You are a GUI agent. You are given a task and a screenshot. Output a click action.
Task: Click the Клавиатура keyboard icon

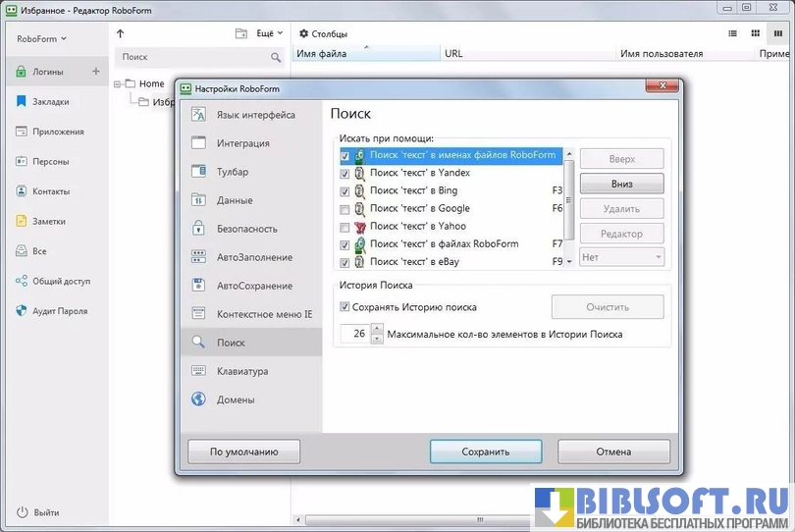(198, 371)
